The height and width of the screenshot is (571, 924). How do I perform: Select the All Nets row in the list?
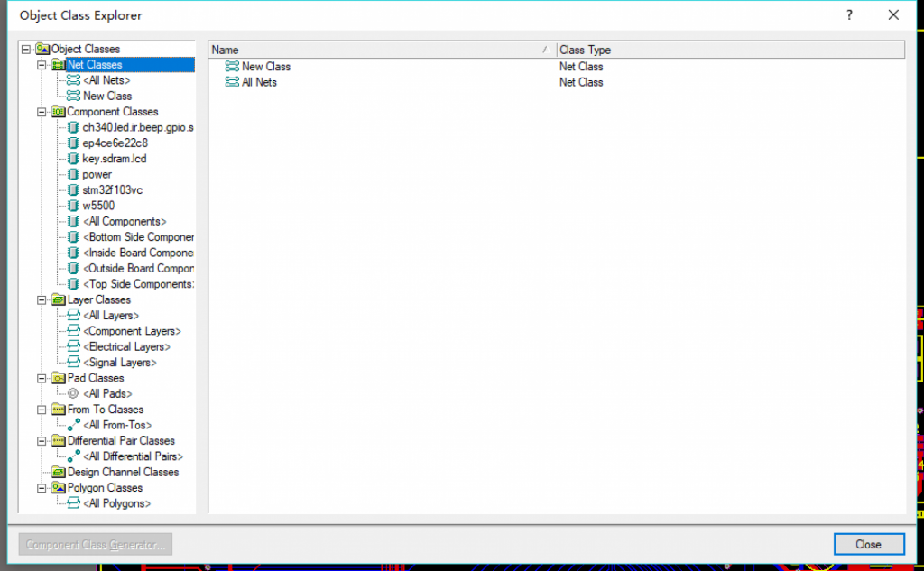[259, 82]
